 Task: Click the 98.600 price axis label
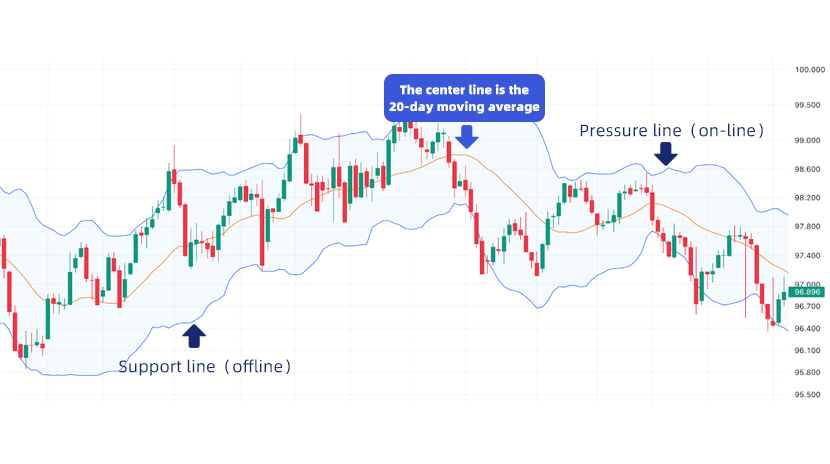807,169
